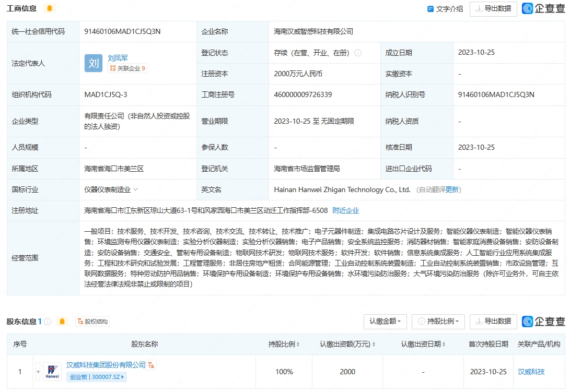Expand the 仪器仪表制造业 industry chevron
570x392 pixels.
click(x=136, y=189)
